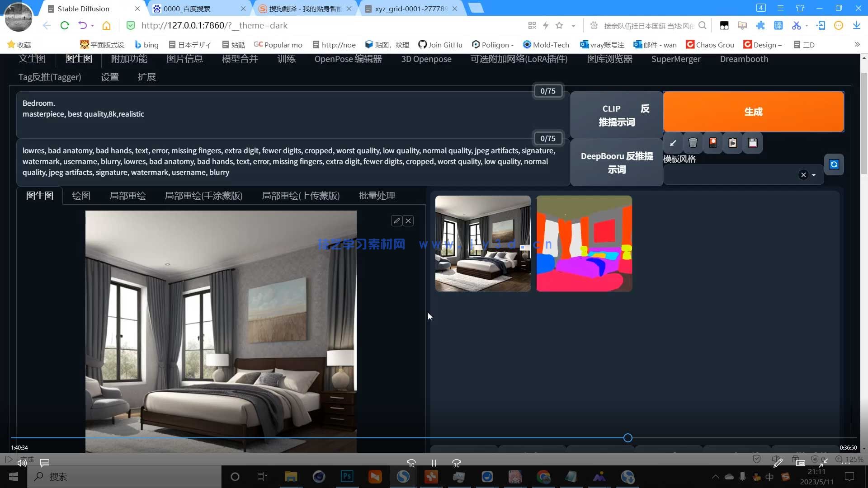Image resolution: width=868 pixels, height=488 pixels.
Task: Click the pencil edit icon on input image
Action: coord(396,221)
